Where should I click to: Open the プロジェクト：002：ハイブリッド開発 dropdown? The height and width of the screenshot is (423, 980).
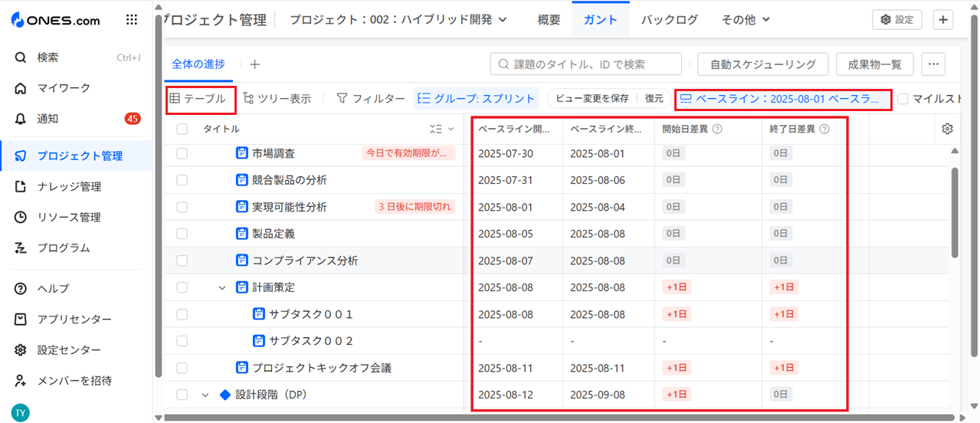coord(398,20)
